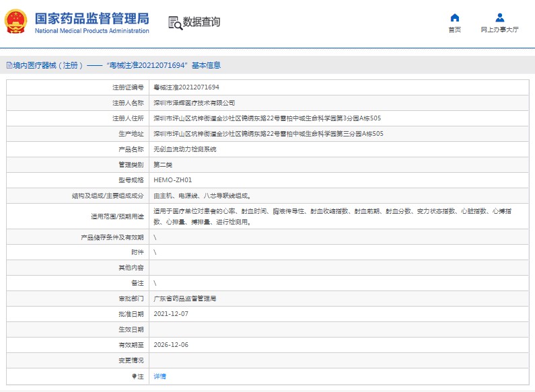Click the 注册人住所 address value
This screenshot has width=535, height=392.
(x=267, y=118)
